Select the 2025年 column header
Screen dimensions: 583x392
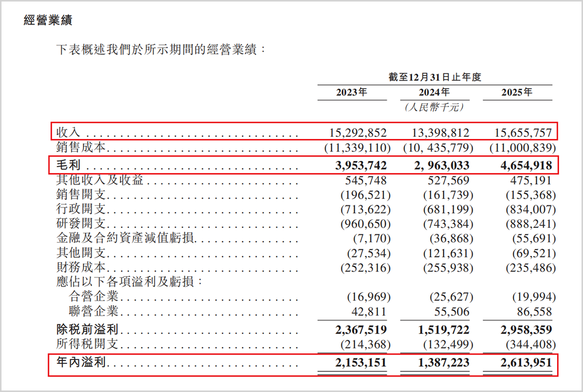click(x=517, y=93)
